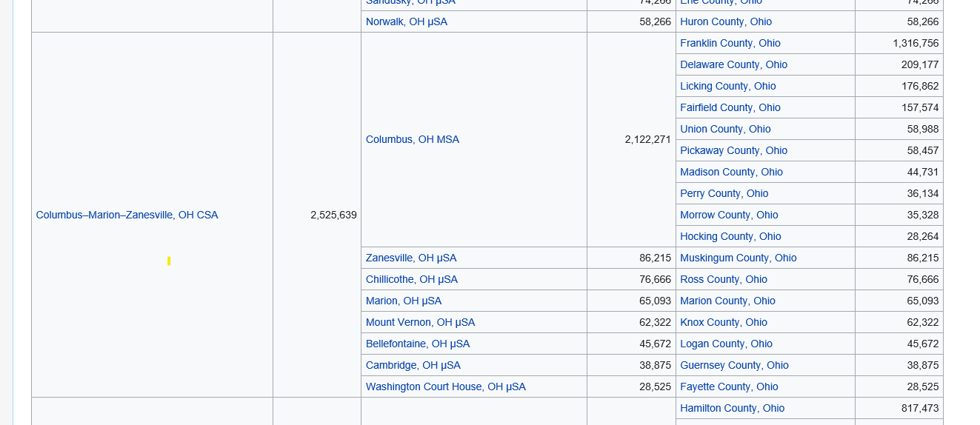Open the Columbus–Marion–Zanesville, OH CSA link

[x=127, y=215]
